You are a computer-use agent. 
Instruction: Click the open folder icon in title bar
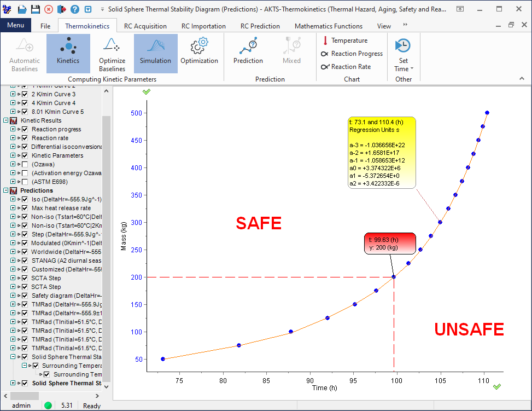pyautogui.click(x=22, y=9)
